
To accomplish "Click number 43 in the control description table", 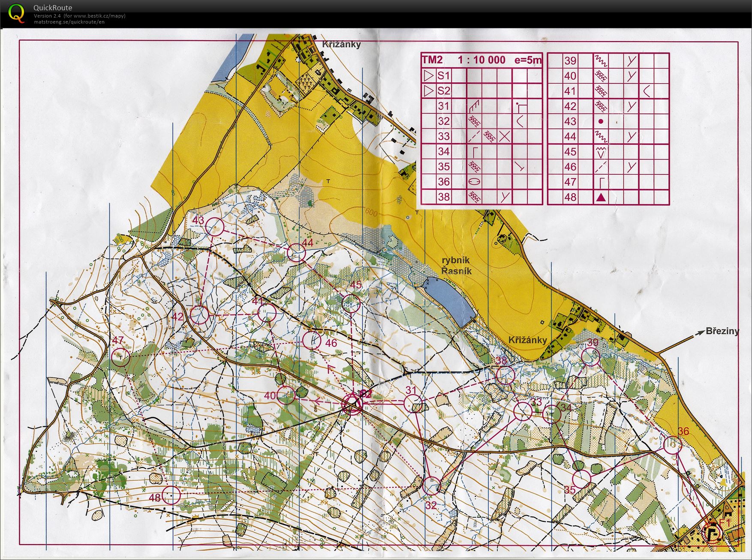I will click(x=570, y=121).
